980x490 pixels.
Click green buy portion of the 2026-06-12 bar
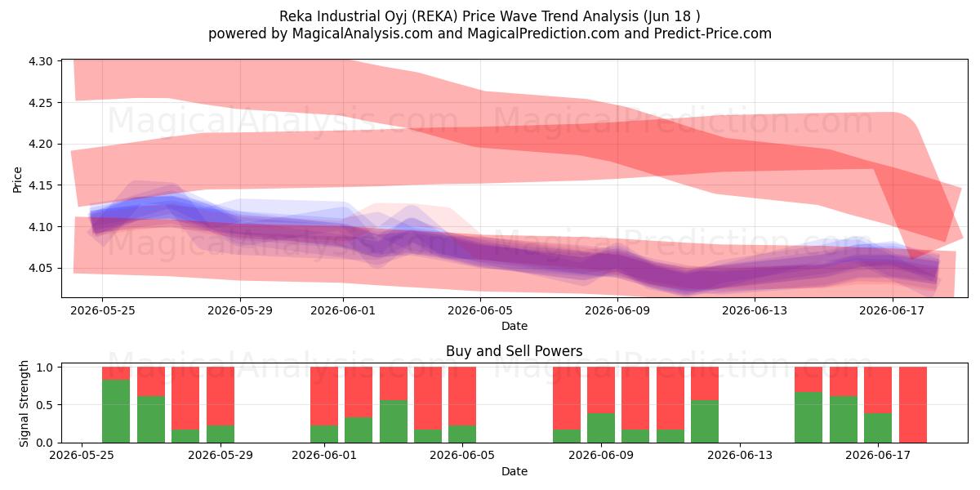point(705,421)
